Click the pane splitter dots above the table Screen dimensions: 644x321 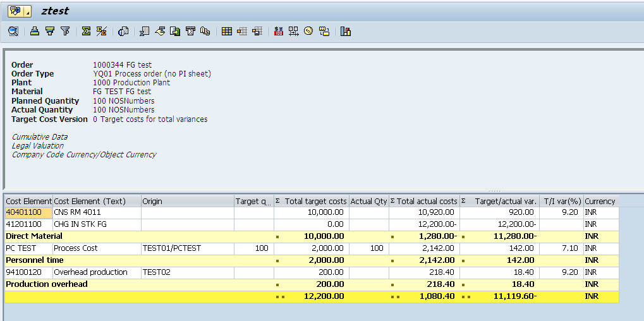tap(494, 191)
